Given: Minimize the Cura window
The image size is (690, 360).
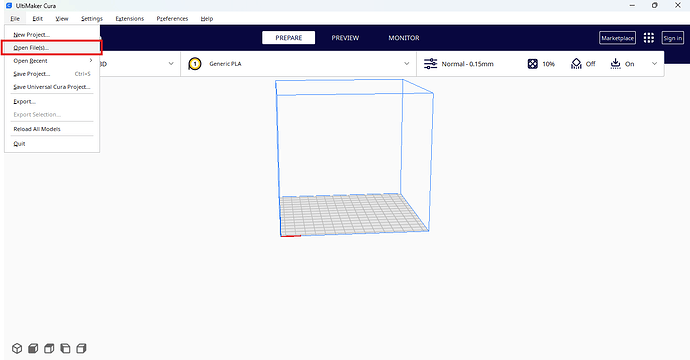Looking at the screenshot, I should (632, 6).
